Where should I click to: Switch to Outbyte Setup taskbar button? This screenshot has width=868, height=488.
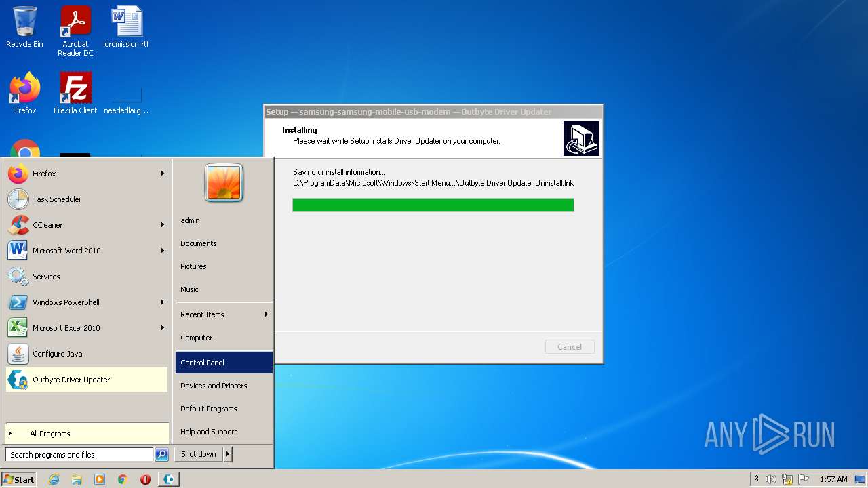[169, 479]
